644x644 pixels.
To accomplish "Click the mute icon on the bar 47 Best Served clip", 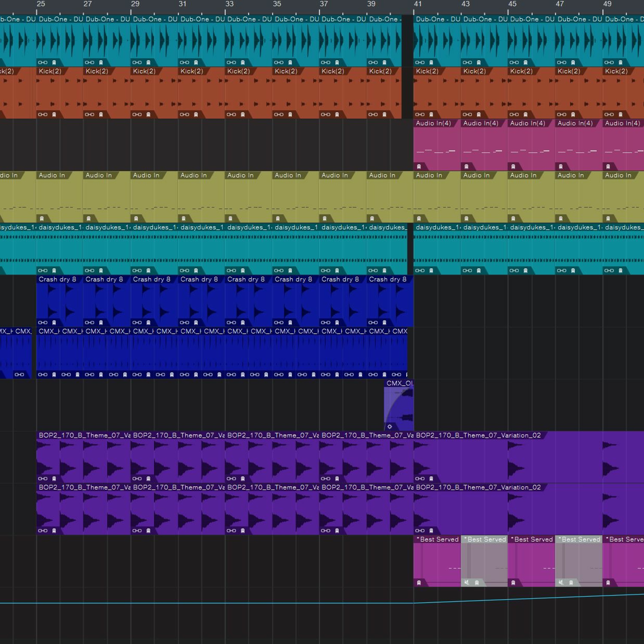I will coord(561,583).
